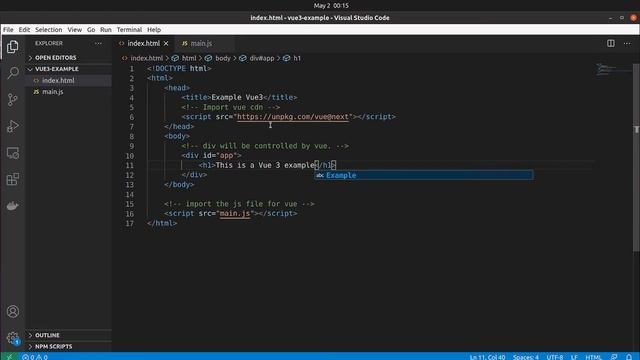640x360 pixels.
Task: Place cursor in the div id="app" line
Action: [211, 156]
